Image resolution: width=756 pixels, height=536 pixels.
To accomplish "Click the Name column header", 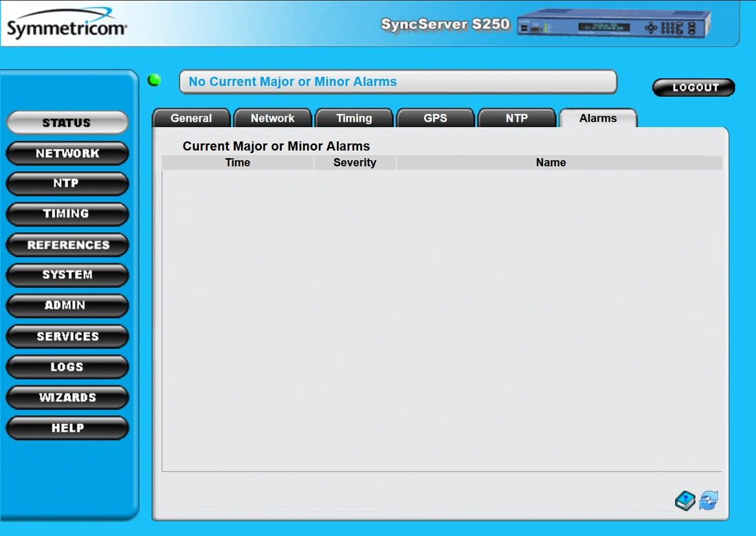I will 559,162.
